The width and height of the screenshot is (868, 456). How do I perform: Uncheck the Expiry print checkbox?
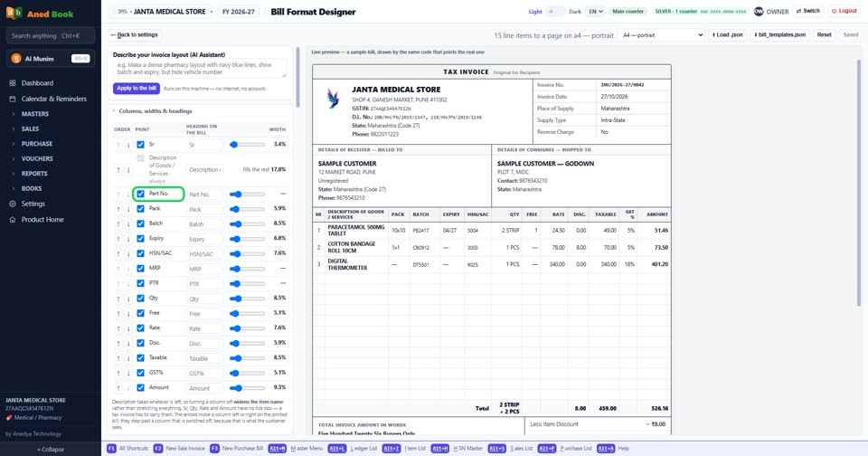141,239
